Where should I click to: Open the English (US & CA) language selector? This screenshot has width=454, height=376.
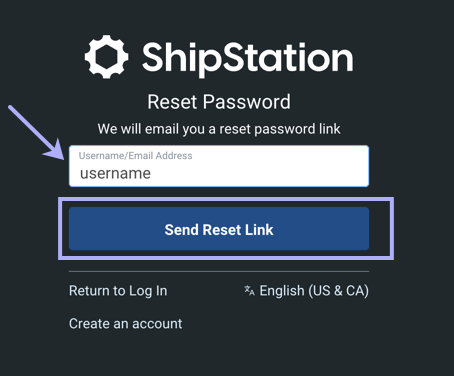pyautogui.click(x=306, y=291)
